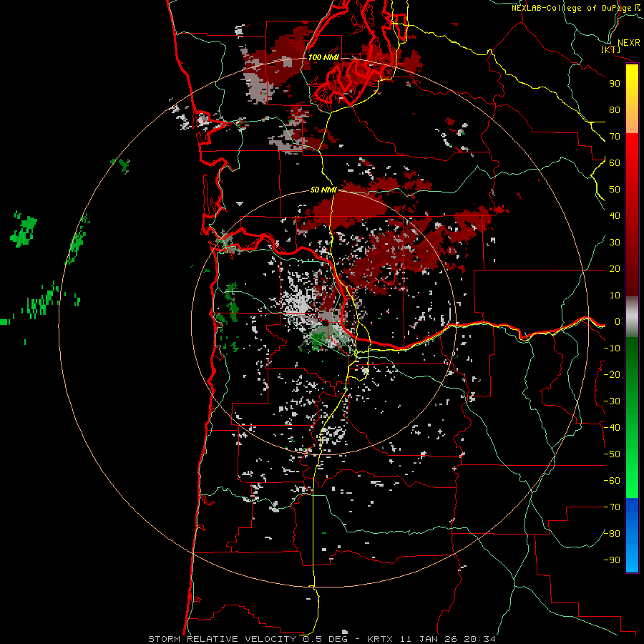Click the -30 value on velocity scale
Image resolution: width=644 pixels, height=644 pixels.
pyautogui.click(x=612, y=401)
